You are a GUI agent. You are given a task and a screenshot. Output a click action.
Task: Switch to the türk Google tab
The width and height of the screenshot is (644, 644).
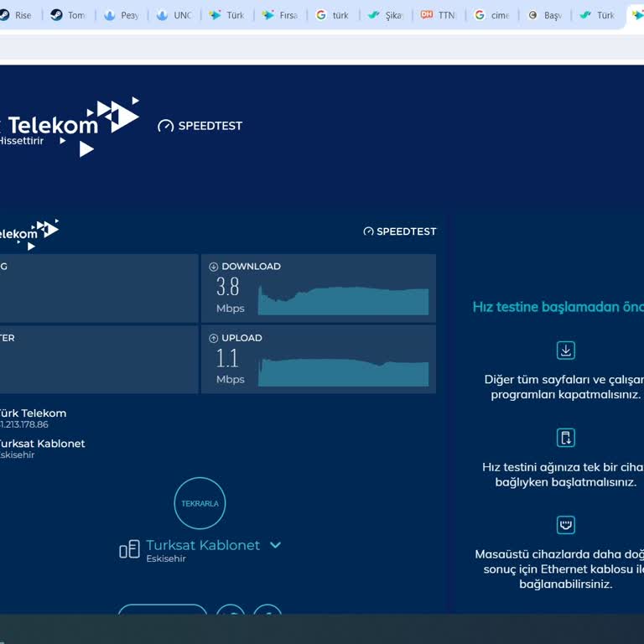(333, 15)
